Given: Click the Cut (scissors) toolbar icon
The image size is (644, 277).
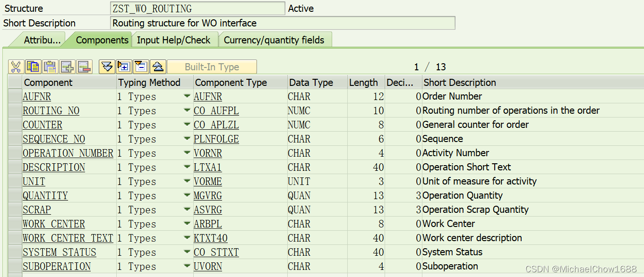Looking at the screenshot, I should pyautogui.click(x=16, y=67).
